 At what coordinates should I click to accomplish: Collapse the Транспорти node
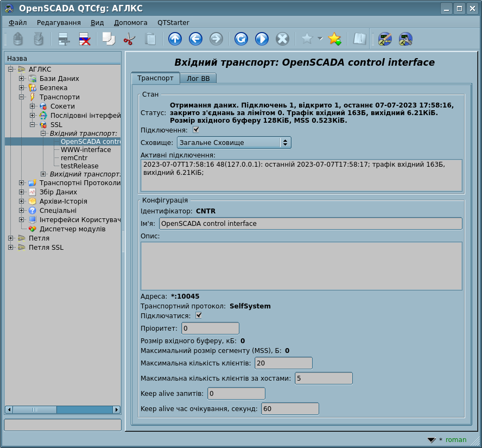22,97
